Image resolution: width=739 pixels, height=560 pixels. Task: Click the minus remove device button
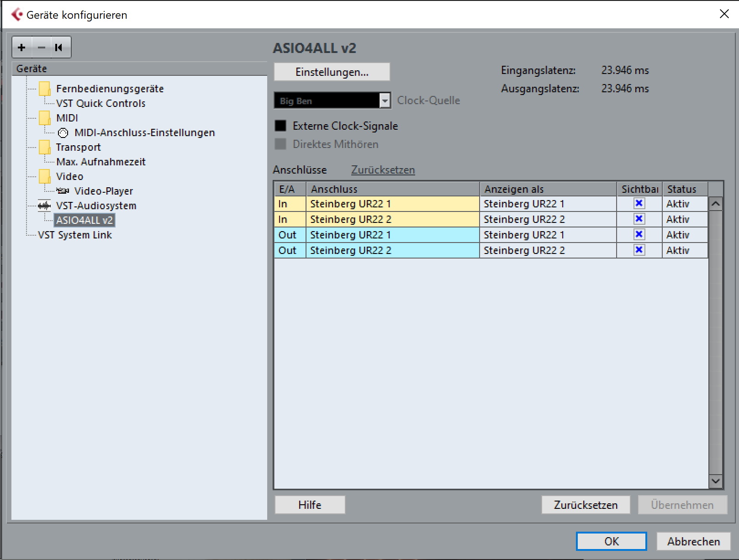(42, 48)
